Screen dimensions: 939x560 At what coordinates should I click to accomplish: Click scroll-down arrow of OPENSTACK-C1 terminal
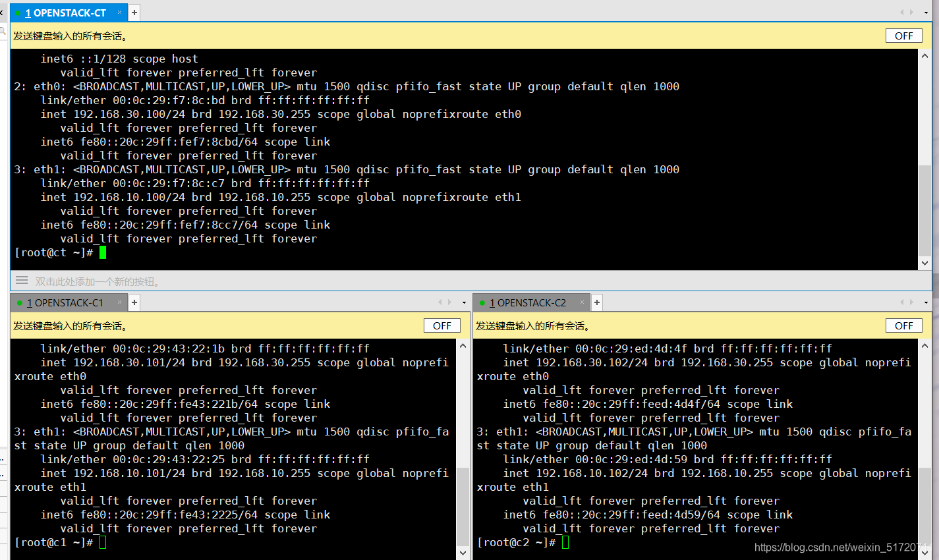pyautogui.click(x=463, y=553)
